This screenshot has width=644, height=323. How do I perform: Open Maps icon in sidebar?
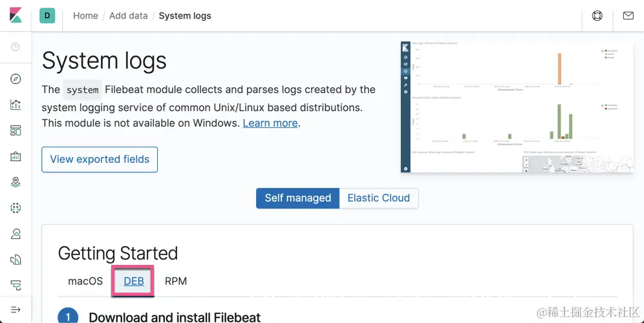16,182
